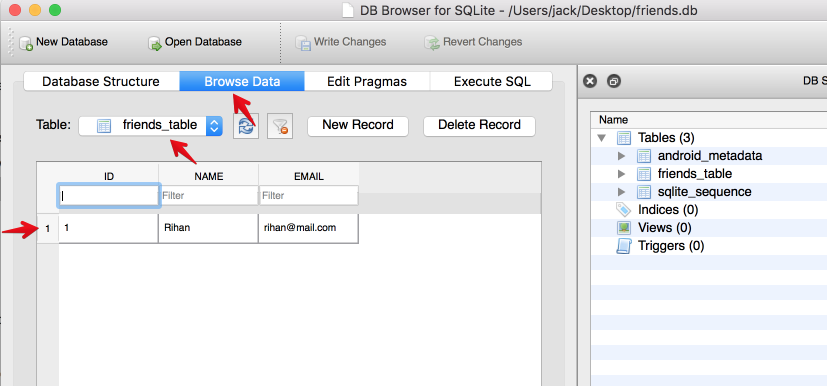Select the Indices (0) tree item
This screenshot has height=386, width=827.
(x=668, y=210)
